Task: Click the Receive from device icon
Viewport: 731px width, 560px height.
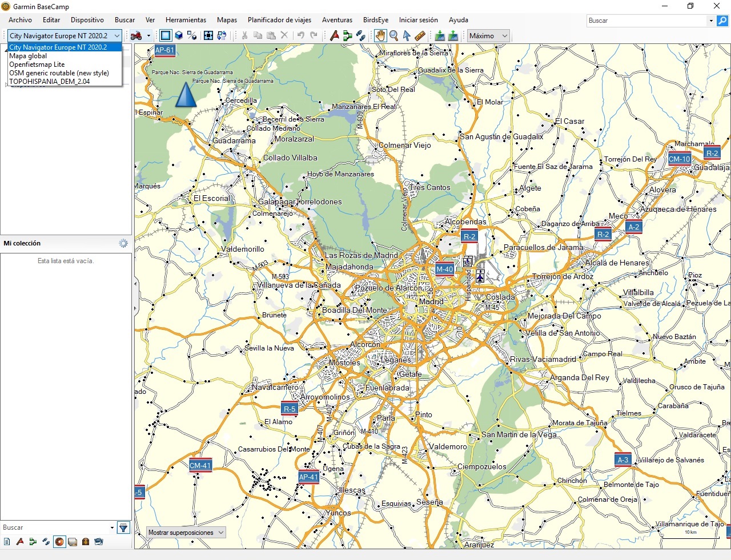Action: (453, 35)
